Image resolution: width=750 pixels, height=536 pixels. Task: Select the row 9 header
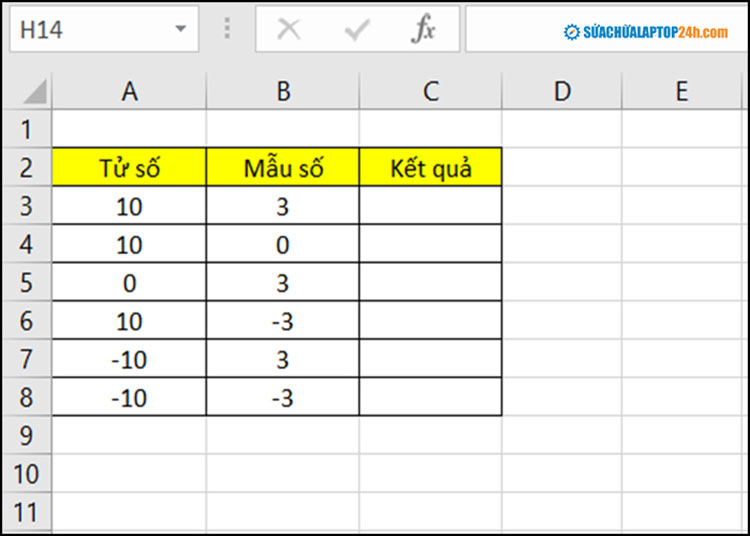26,435
